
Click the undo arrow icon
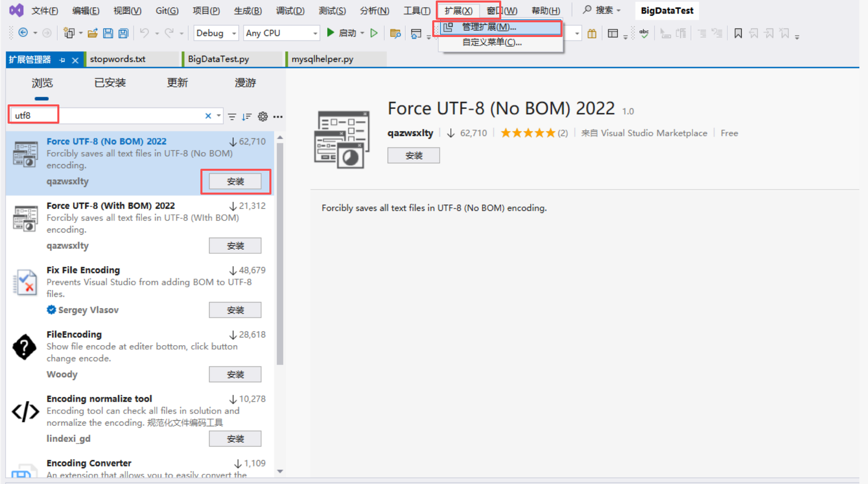(145, 33)
